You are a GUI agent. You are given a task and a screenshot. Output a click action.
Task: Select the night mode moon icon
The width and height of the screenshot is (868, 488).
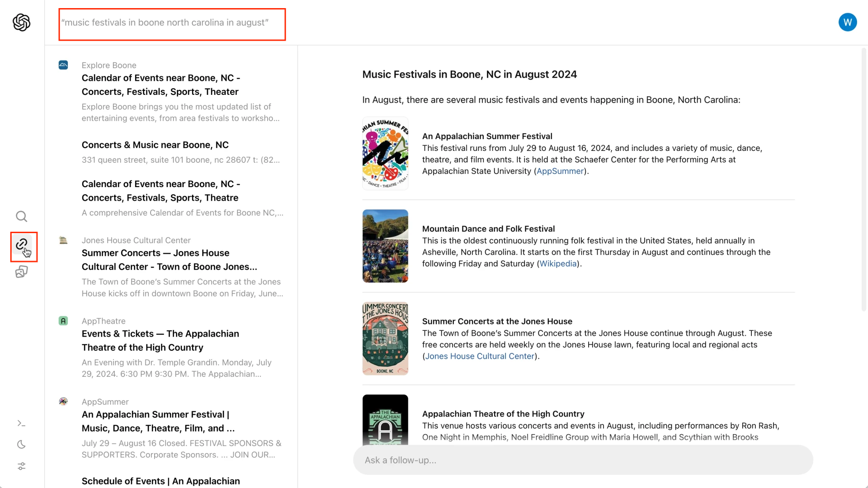[x=21, y=444]
